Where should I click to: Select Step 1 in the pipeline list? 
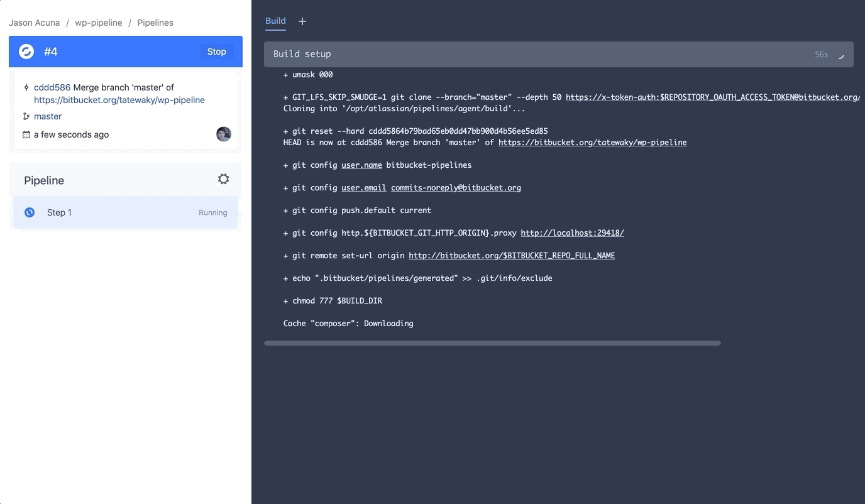(126, 212)
